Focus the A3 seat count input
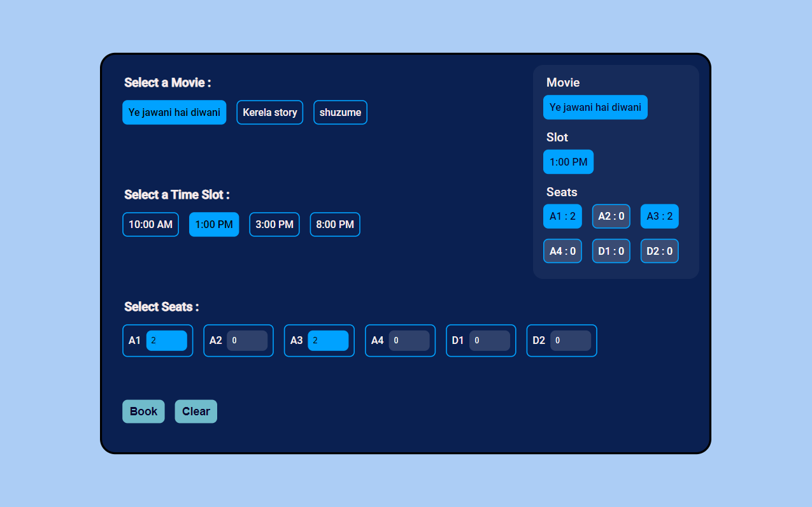Screen dimensions: 812x507 (329, 341)
